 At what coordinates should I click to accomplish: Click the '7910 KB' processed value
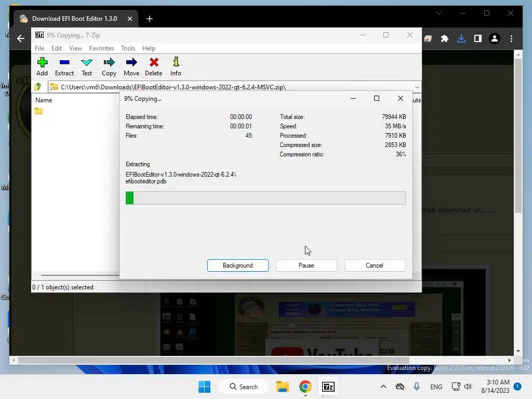(395, 136)
